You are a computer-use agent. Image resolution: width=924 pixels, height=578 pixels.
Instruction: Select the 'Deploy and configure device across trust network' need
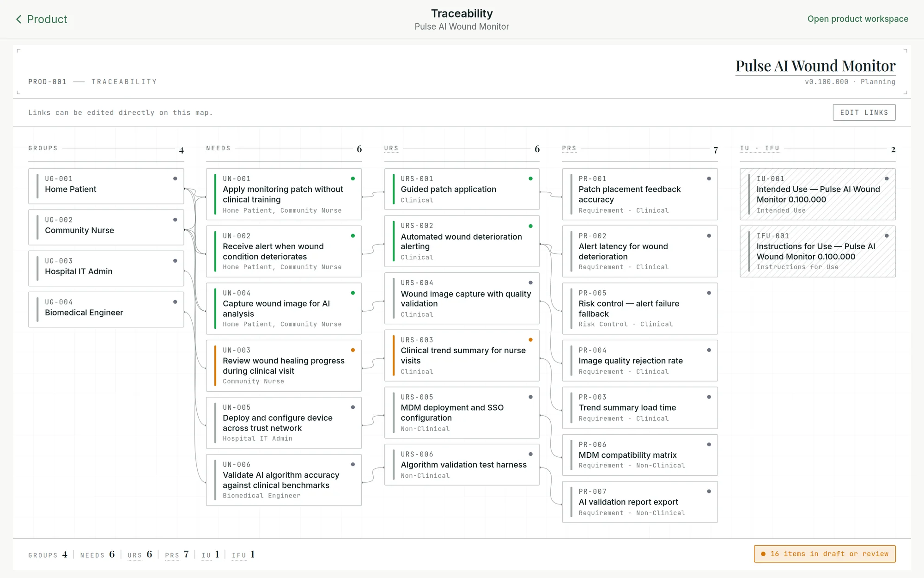(x=284, y=423)
